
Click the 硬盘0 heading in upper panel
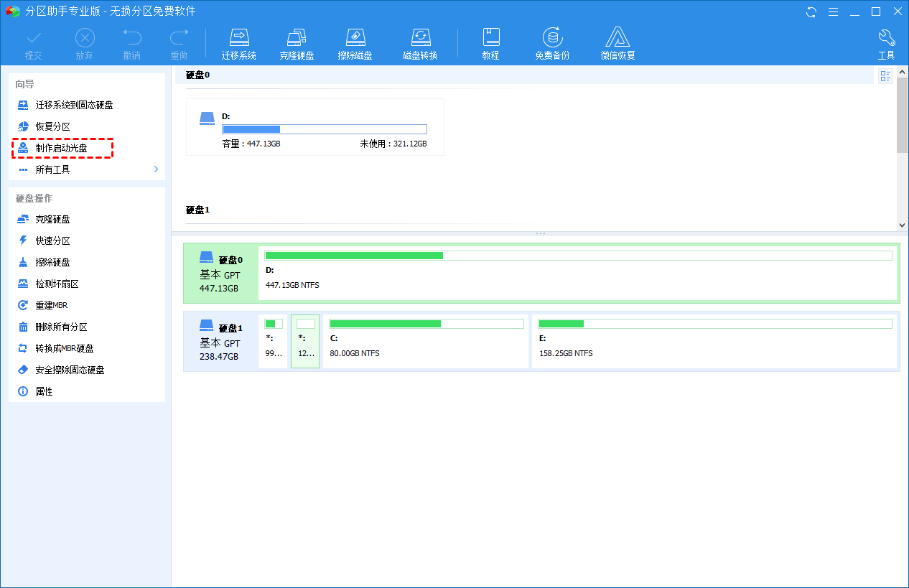[x=197, y=75]
